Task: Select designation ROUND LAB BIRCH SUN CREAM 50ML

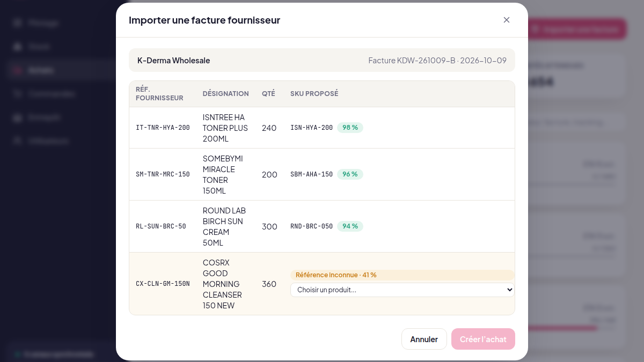Action: click(224, 226)
